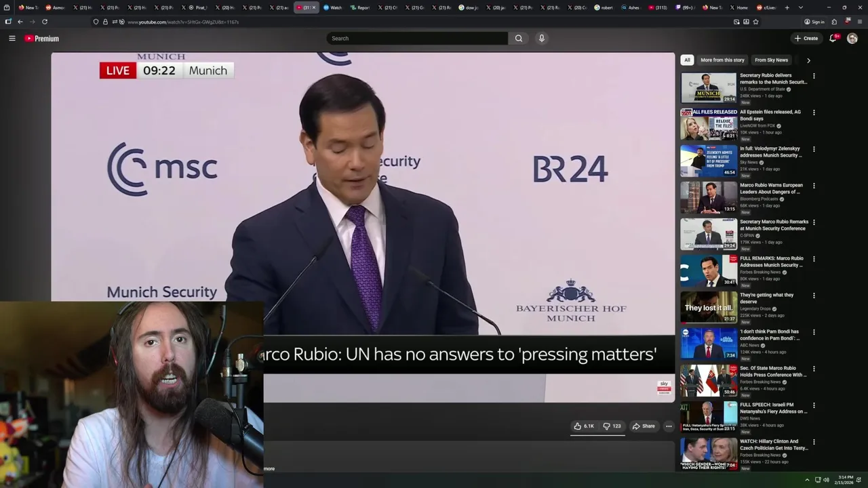Open options for Rubio State Department video
Viewport: 868px width, 488px height.
coord(814,76)
